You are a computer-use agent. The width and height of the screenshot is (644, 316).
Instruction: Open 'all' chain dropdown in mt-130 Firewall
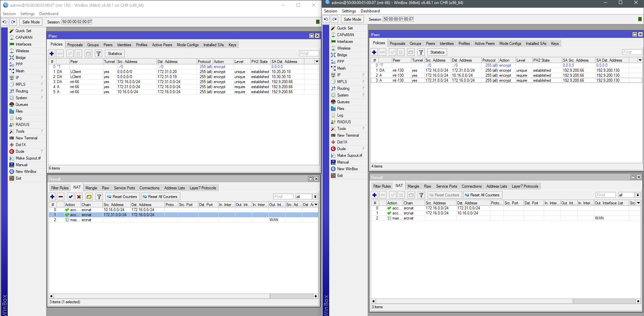(x=315, y=197)
